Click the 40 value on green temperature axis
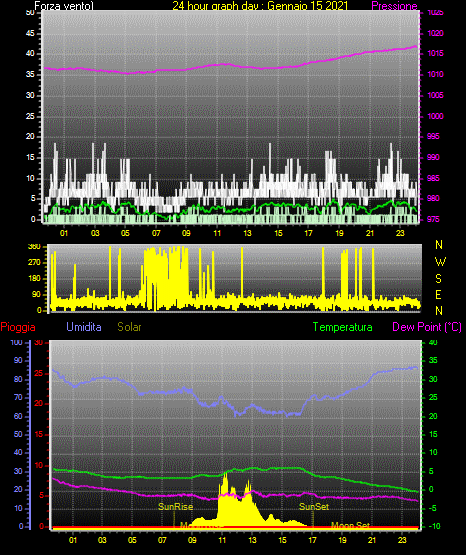 coord(433,342)
